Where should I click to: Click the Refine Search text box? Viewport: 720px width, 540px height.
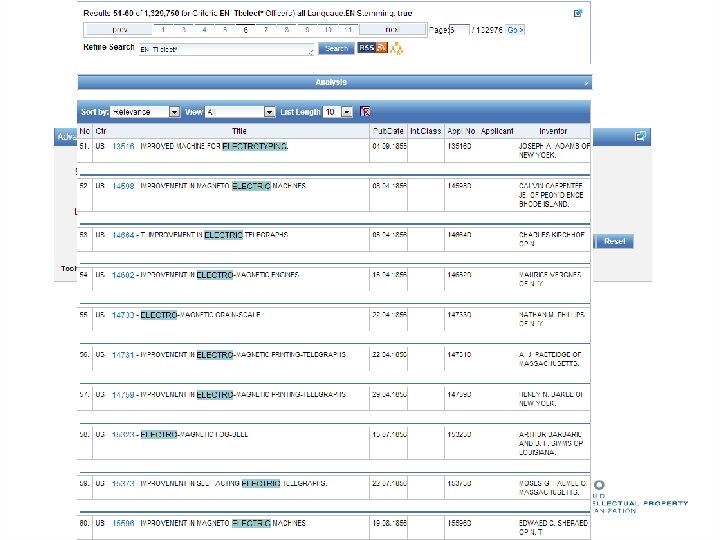226,49
